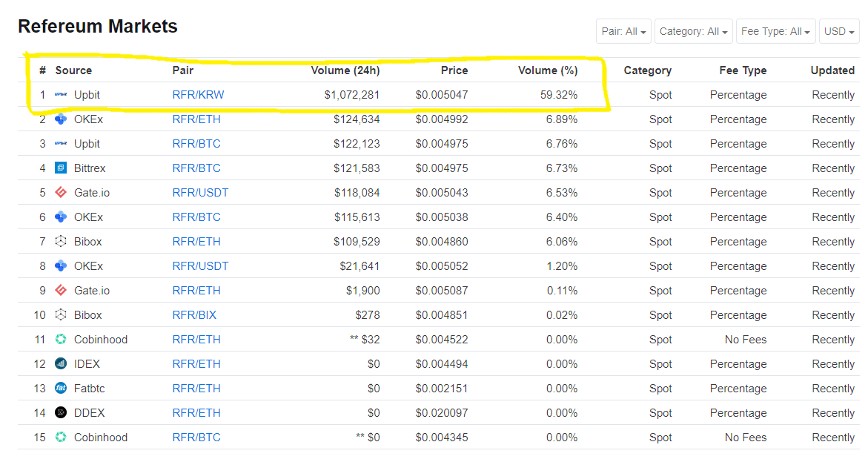Image resolution: width=868 pixels, height=462 pixels.
Task: Click the Bibox logo in row 7
Action: pos(61,242)
